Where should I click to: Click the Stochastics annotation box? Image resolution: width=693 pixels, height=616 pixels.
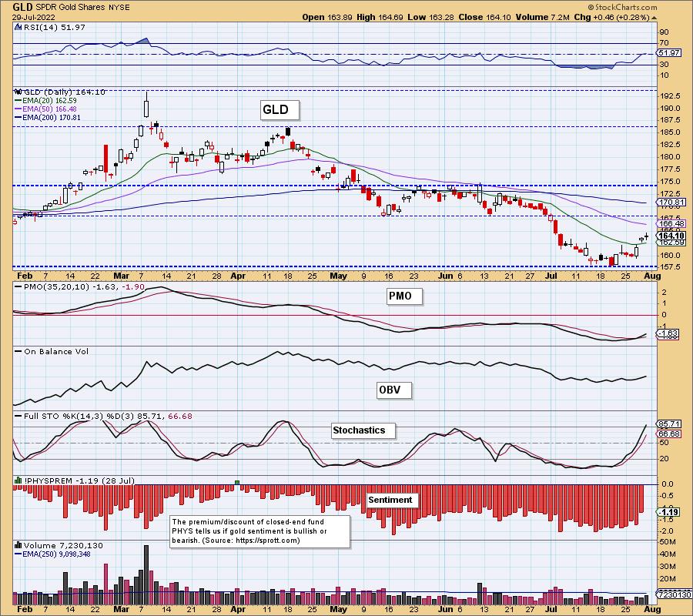(363, 430)
